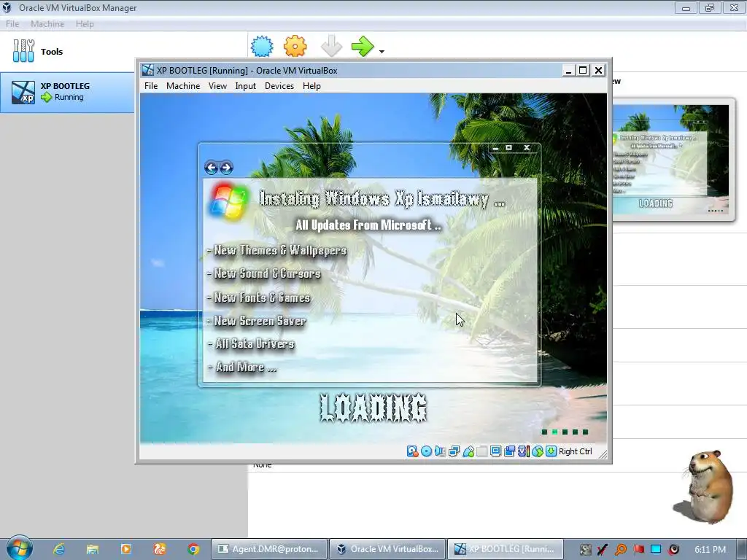Click 'New Fonts & Games' text in installer
Image resolution: width=747 pixels, height=560 pixels.
click(x=262, y=297)
